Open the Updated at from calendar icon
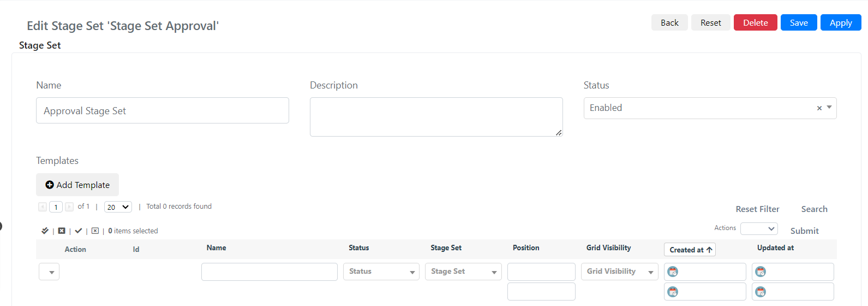 coord(761,272)
